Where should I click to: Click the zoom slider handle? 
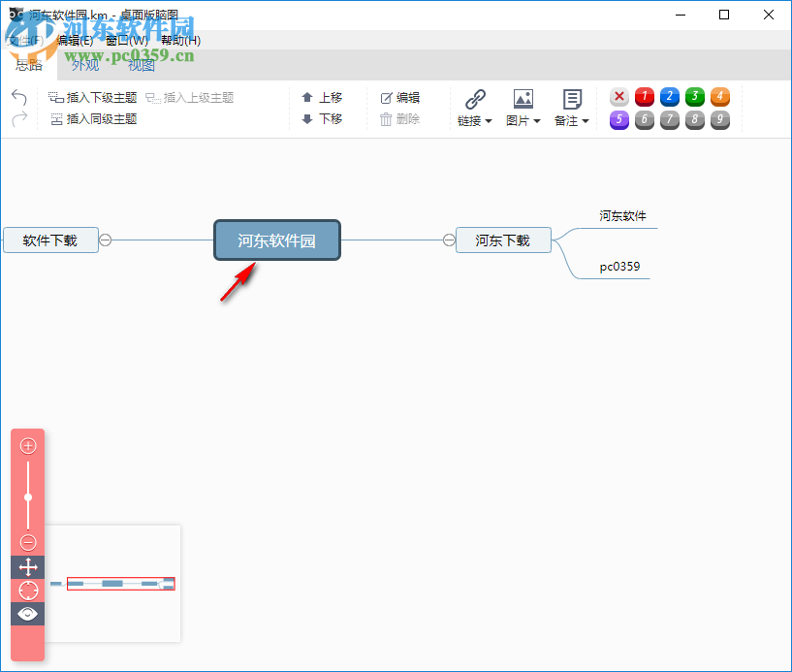tap(28, 497)
